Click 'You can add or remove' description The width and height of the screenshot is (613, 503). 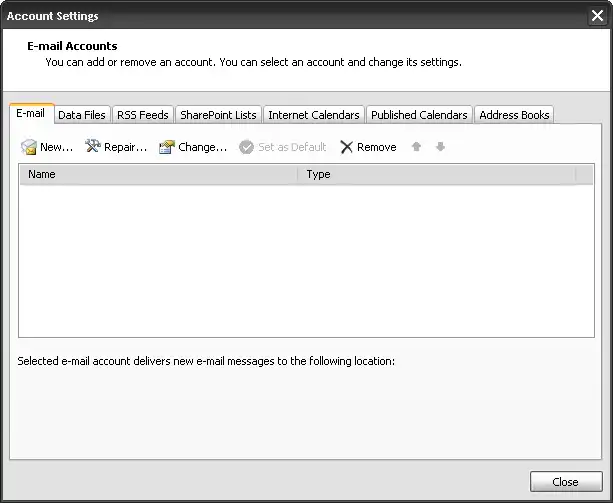point(253,62)
